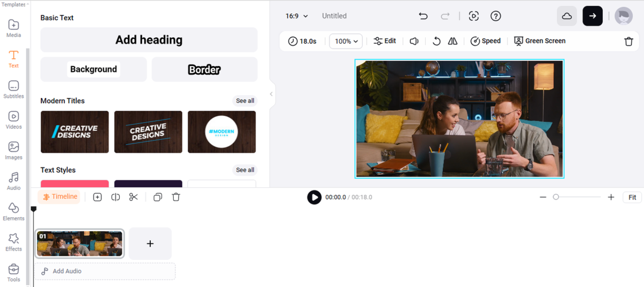Screen dimensions: 644x287
Task: Open the Speed settings
Action: click(x=485, y=41)
